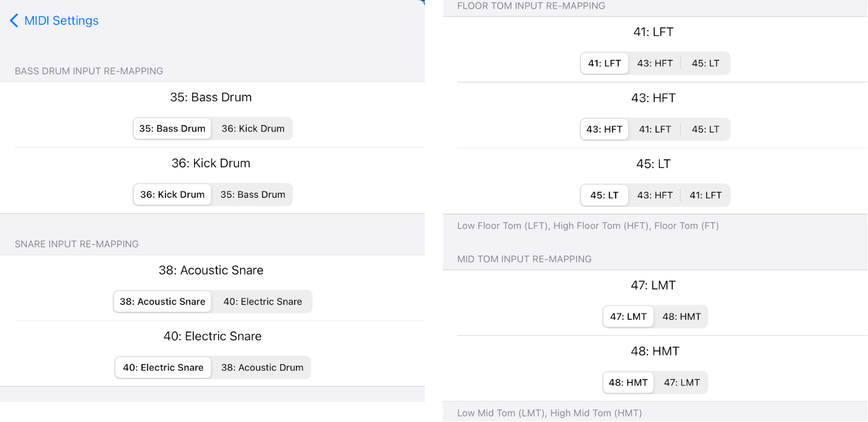Screen dimensions: 868x422
Task: Click the back chevron arrow icon
Action: point(14,20)
